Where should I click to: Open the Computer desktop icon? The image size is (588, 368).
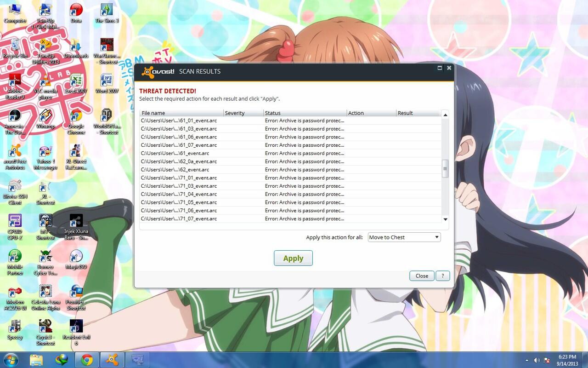point(15,13)
